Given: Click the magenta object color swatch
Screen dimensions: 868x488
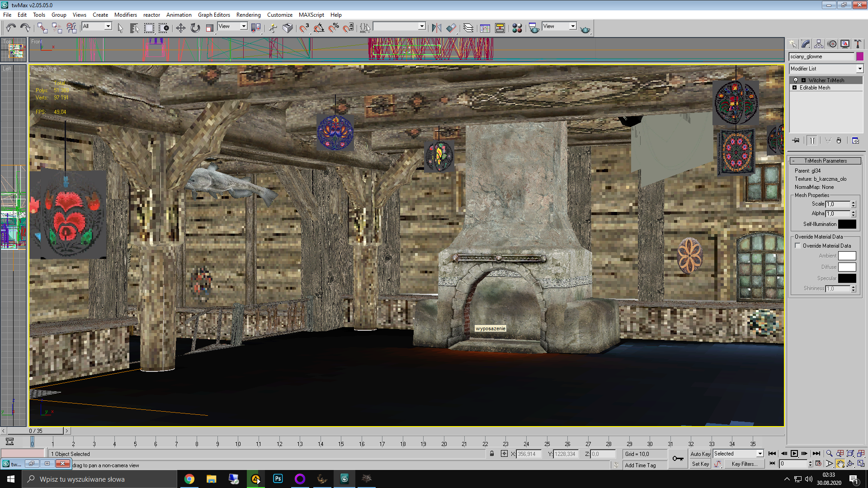Looking at the screenshot, I should coord(860,56).
